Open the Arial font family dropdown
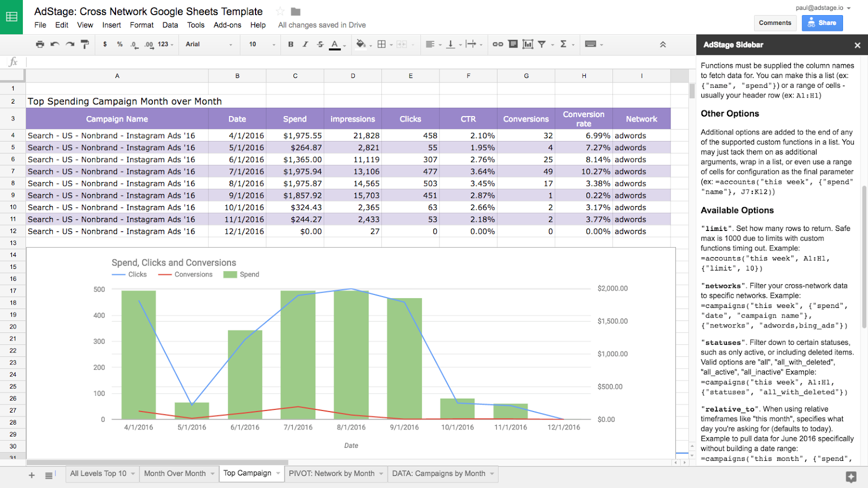Viewport: 868px width, 488px height. (208, 44)
